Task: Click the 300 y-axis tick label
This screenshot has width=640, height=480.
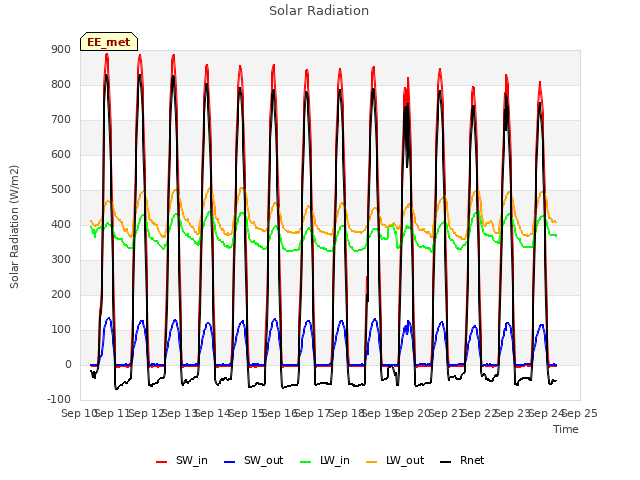Action: tap(61, 260)
